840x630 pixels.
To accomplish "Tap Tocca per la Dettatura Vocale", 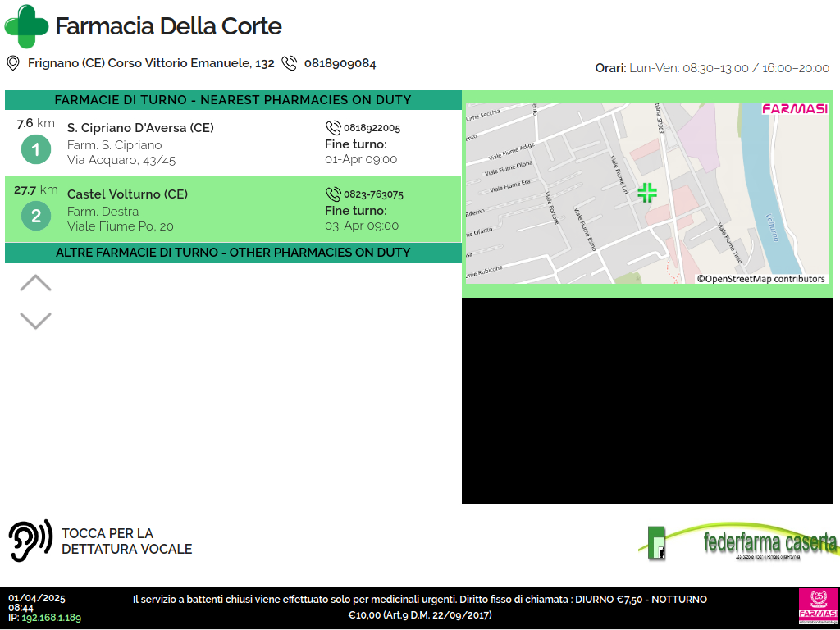I will click(126, 541).
